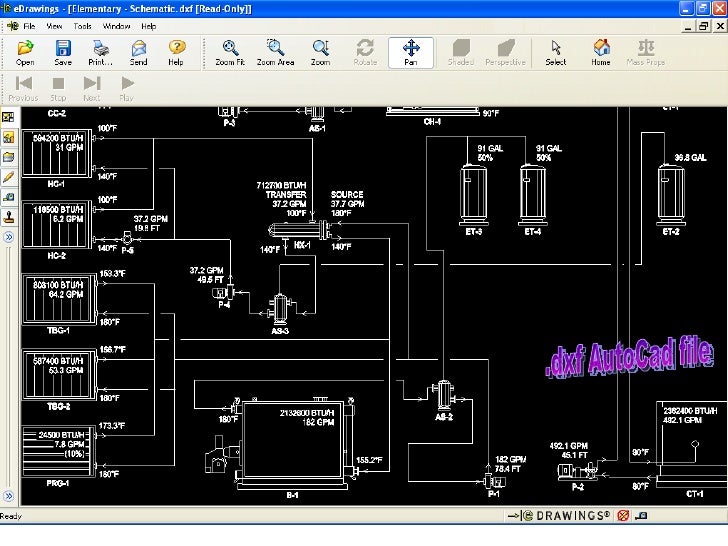Expand the lower double-chevron in the sidebar
The height and width of the screenshot is (546, 728).
(8, 496)
